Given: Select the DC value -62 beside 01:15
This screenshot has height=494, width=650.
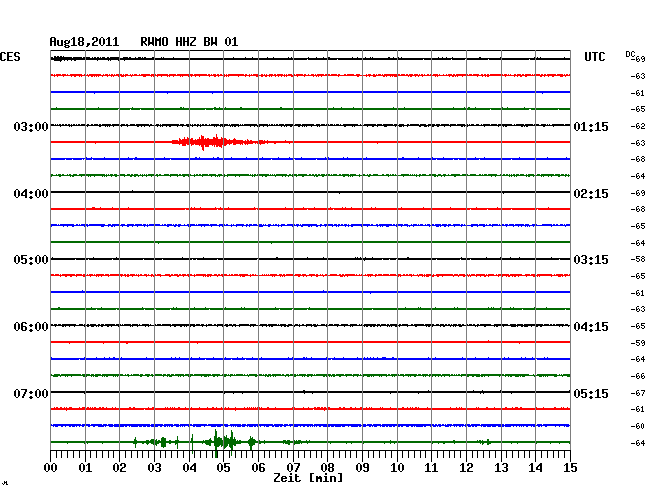Looking at the screenshot, I should tap(638, 126).
